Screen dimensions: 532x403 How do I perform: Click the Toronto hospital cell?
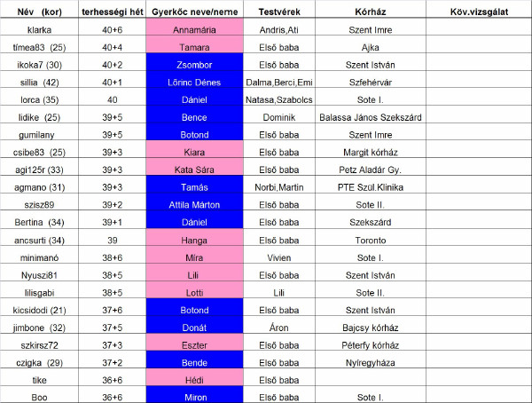click(367, 240)
